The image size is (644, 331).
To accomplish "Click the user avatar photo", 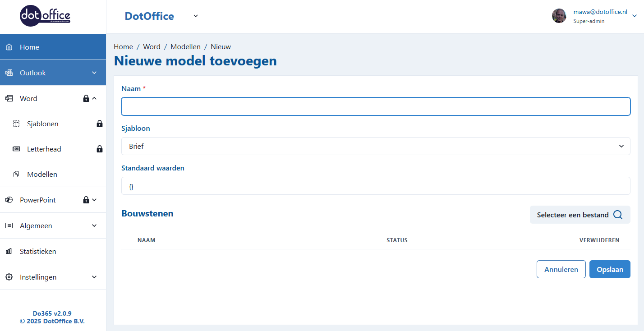I will [559, 16].
